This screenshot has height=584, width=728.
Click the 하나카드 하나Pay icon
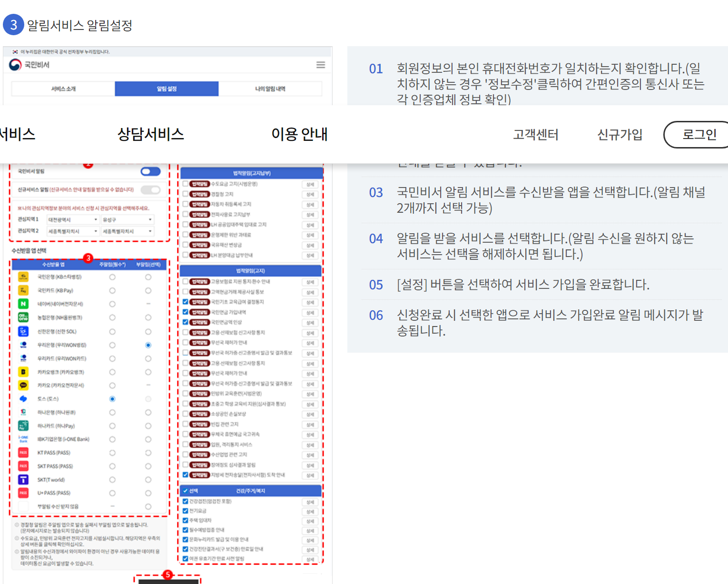23,426
